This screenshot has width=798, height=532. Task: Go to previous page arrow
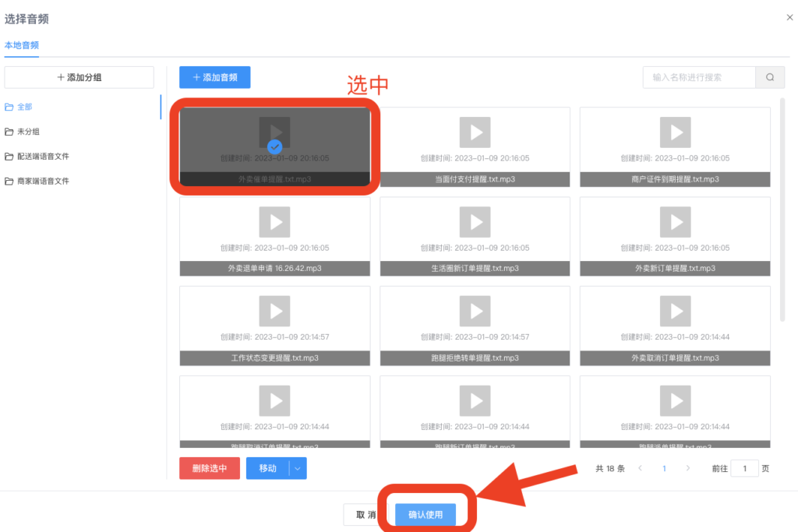[641, 468]
